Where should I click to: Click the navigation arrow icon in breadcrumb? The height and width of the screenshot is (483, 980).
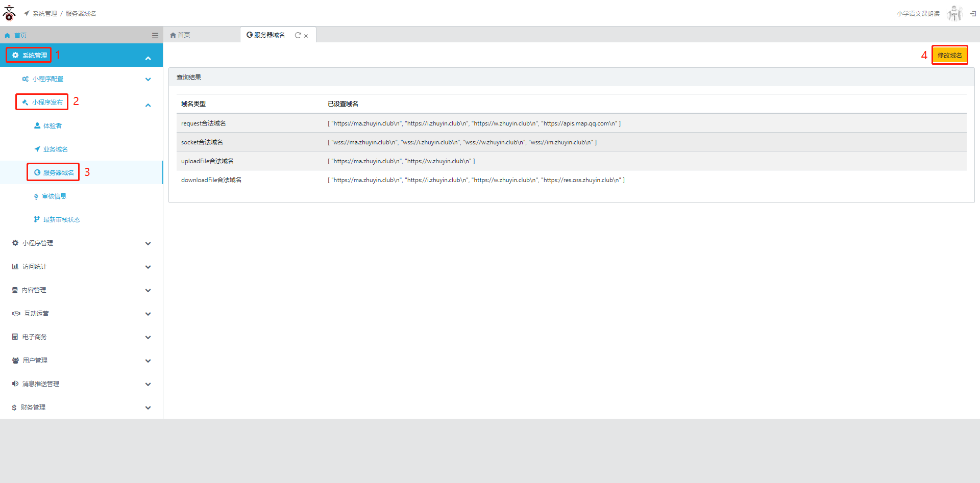(x=27, y=13)
